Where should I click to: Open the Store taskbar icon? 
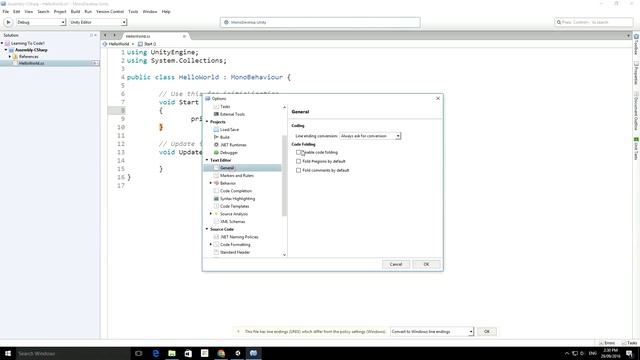(188, 353)
